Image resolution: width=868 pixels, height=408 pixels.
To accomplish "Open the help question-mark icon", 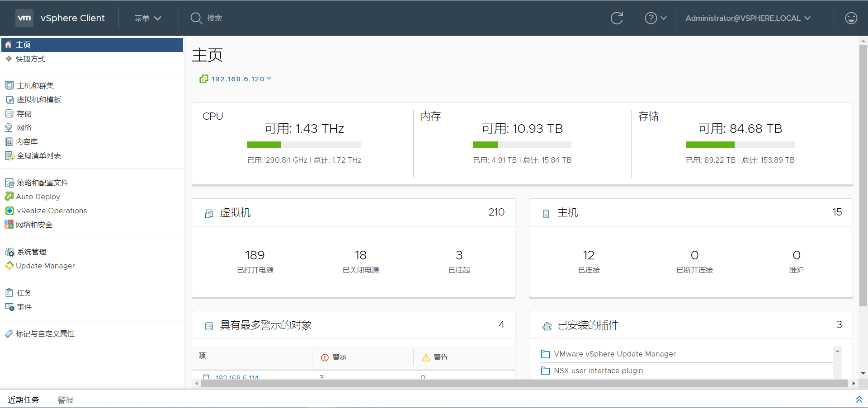I will click(651, 18).
